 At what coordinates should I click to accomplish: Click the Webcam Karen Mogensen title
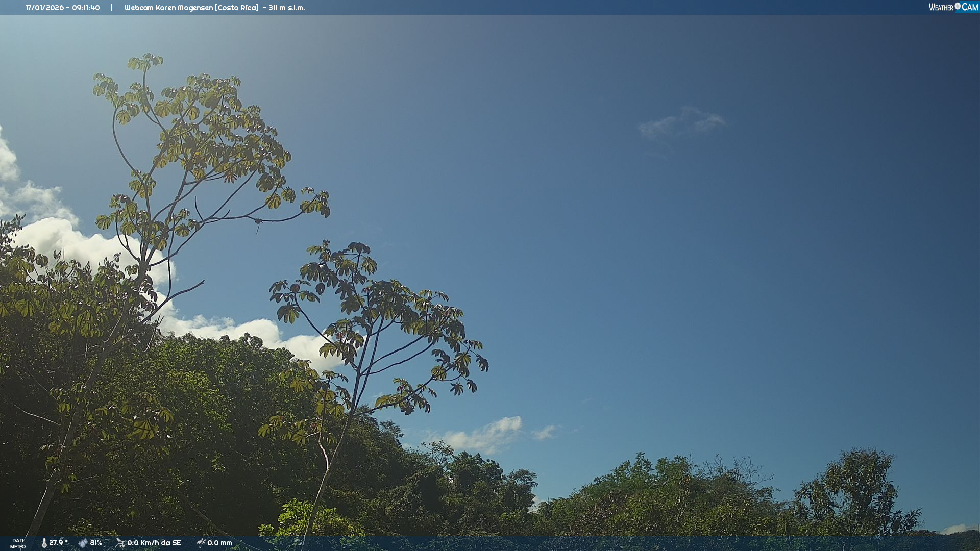coord(168,8)
